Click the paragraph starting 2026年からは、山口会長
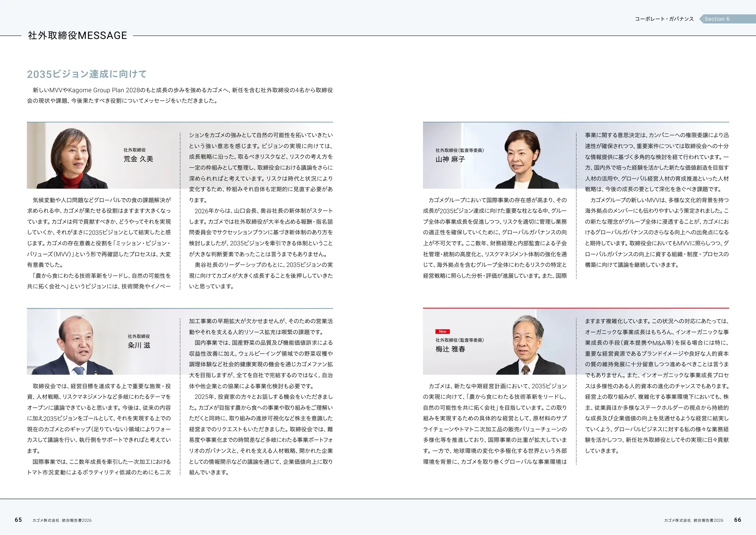 click(x=261, y=233)
